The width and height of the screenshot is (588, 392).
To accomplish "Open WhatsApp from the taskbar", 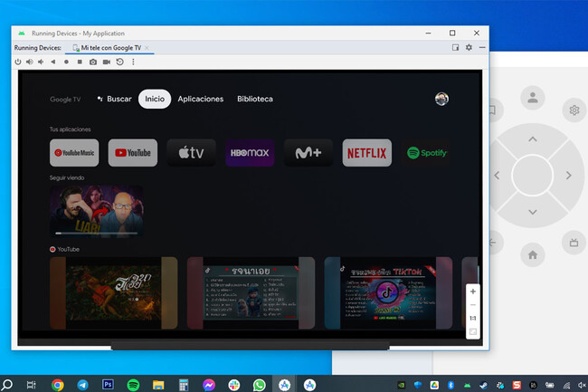I will click(259, 385).
